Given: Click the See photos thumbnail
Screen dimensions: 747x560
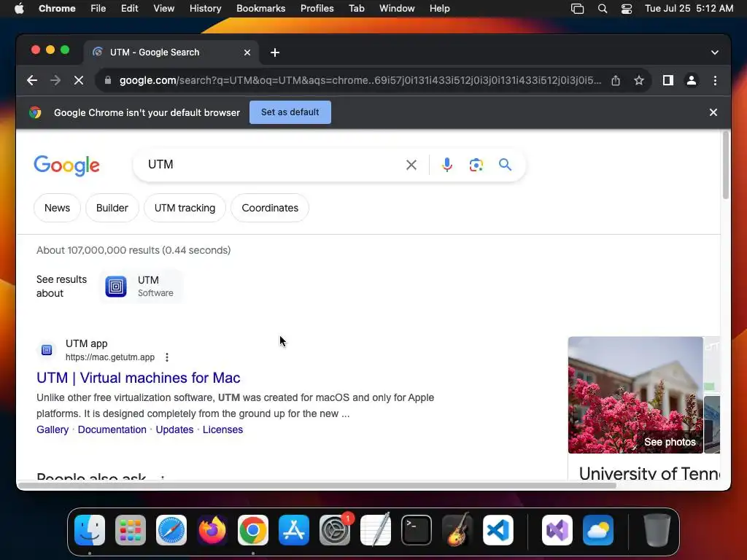Looking at the screenshot, I should point(635,395).
